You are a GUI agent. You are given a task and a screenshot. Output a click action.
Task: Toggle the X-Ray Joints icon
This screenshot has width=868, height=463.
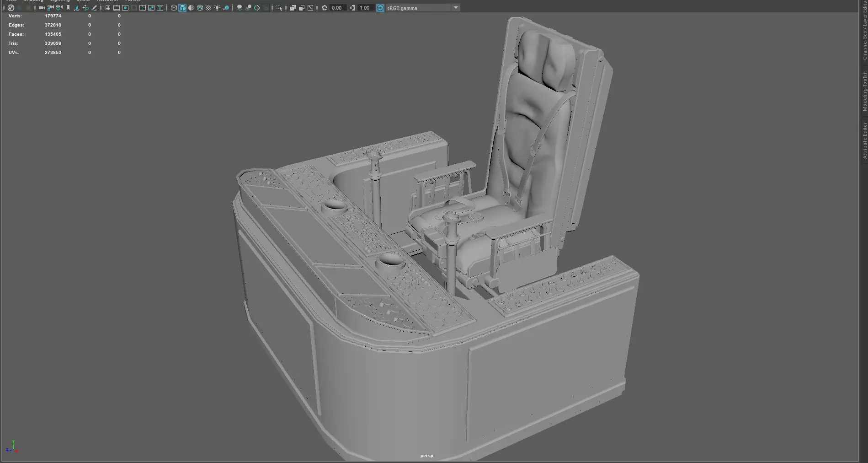(310, 8)
